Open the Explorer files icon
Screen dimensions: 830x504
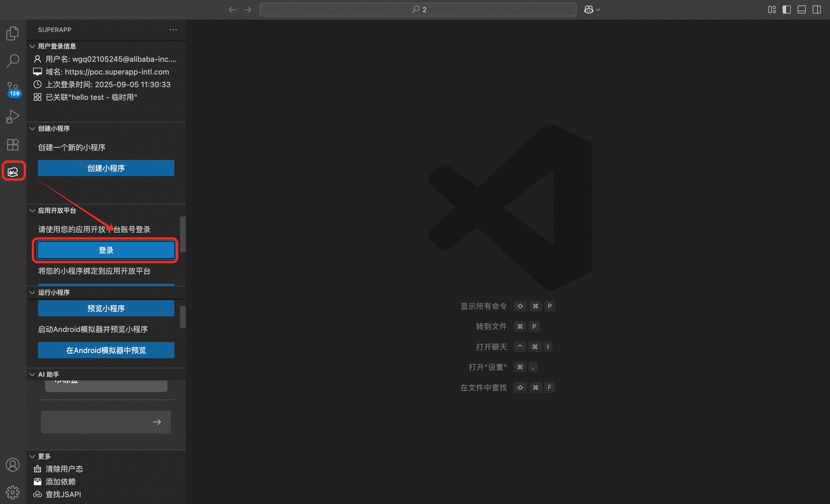(x=13, y=33)
